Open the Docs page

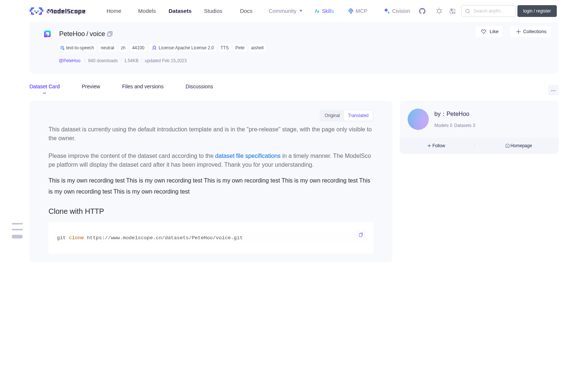246,11
